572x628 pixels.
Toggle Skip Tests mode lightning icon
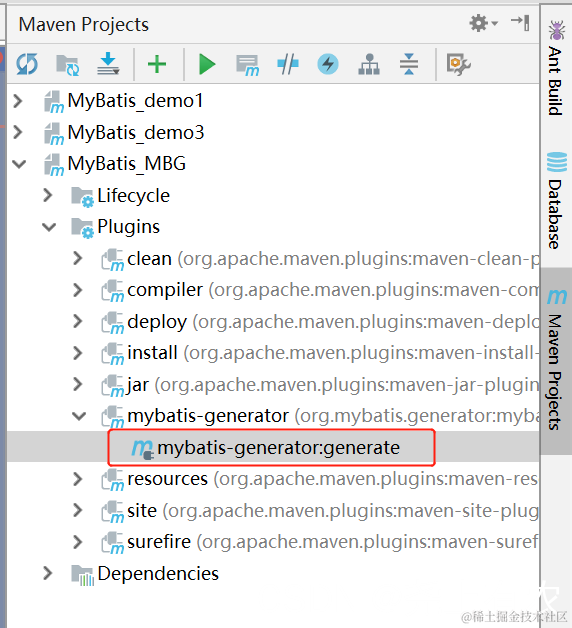[x=328, y=64]
